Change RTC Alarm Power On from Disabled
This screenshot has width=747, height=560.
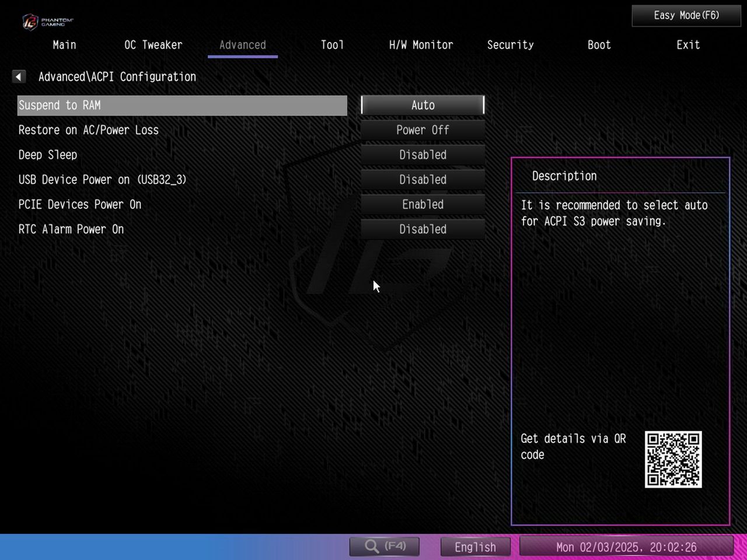click(x=423, y=229)
